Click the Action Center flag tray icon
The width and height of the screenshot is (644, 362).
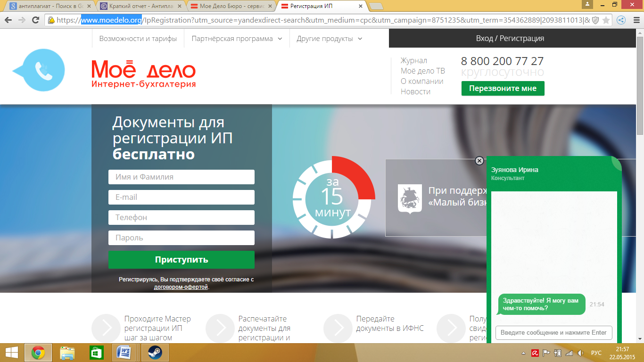click(x=546, y=353)
